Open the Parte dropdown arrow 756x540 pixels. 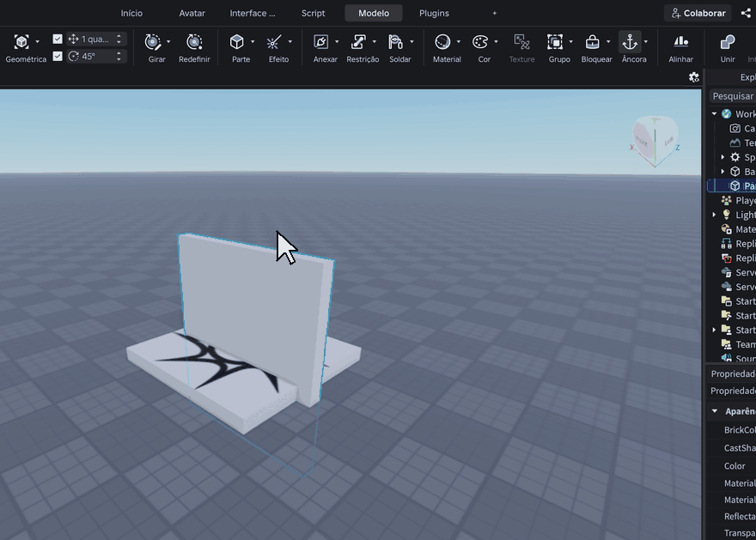click(253, 42)
